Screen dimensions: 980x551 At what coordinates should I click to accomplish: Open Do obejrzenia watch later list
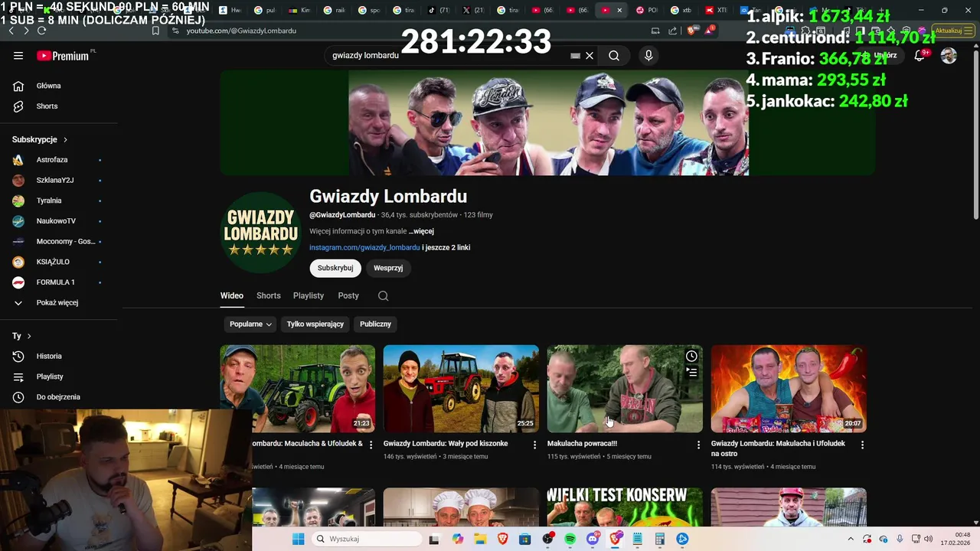[58, 397]
